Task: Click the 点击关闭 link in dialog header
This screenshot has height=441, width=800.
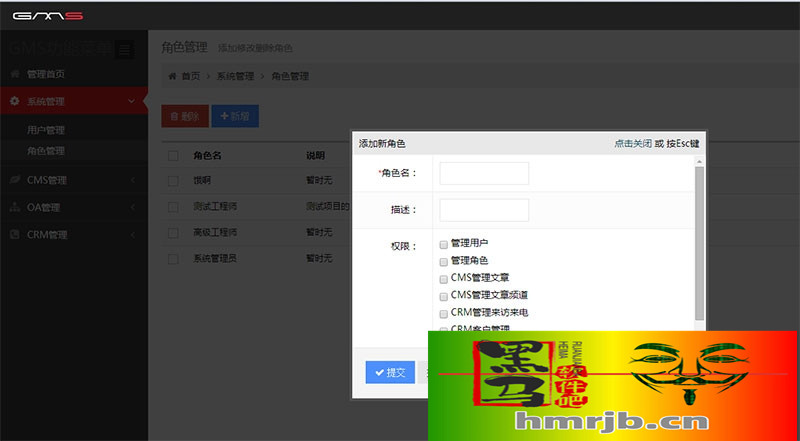Action: [633, 144]
